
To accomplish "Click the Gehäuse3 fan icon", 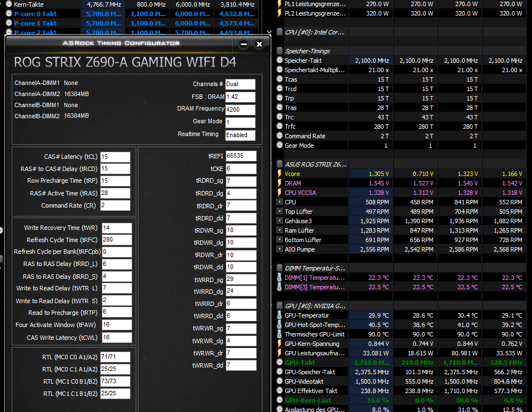I will [280, 221].
